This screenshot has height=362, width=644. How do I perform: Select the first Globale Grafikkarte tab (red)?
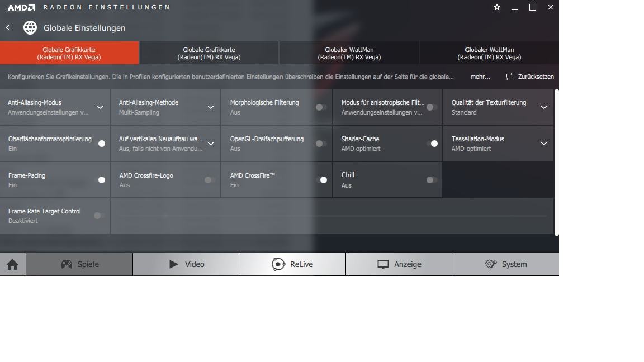tap(69, 53)
